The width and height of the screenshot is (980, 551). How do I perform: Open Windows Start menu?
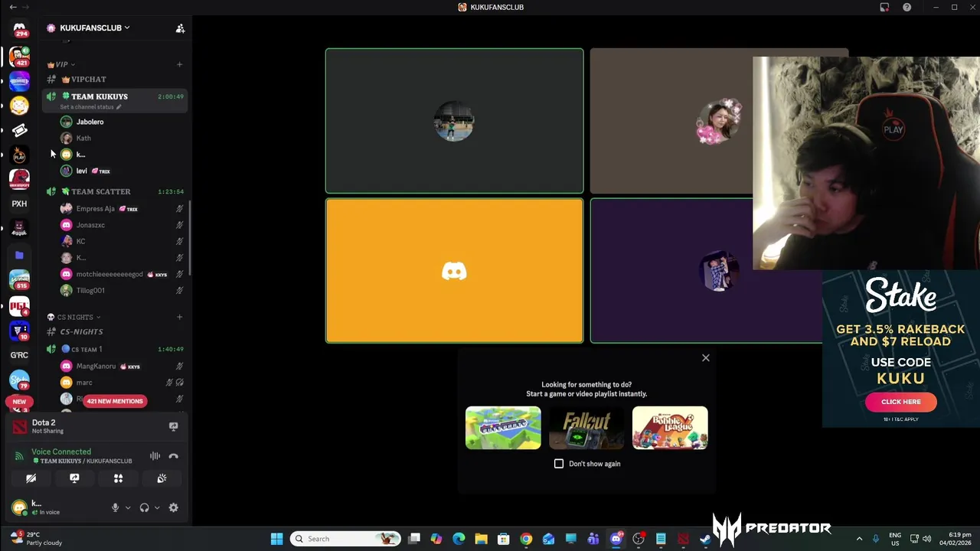(x=276, y=539)
